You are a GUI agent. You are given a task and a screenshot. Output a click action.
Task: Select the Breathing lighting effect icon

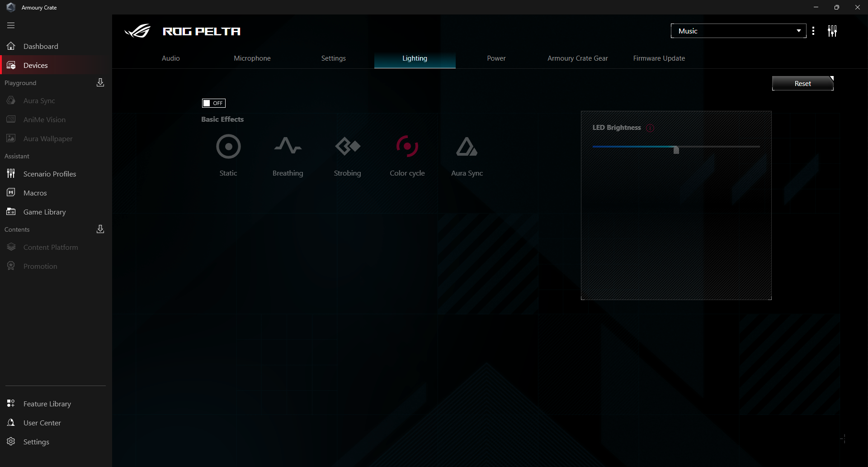pyautogui.click(x=288, y=146)
